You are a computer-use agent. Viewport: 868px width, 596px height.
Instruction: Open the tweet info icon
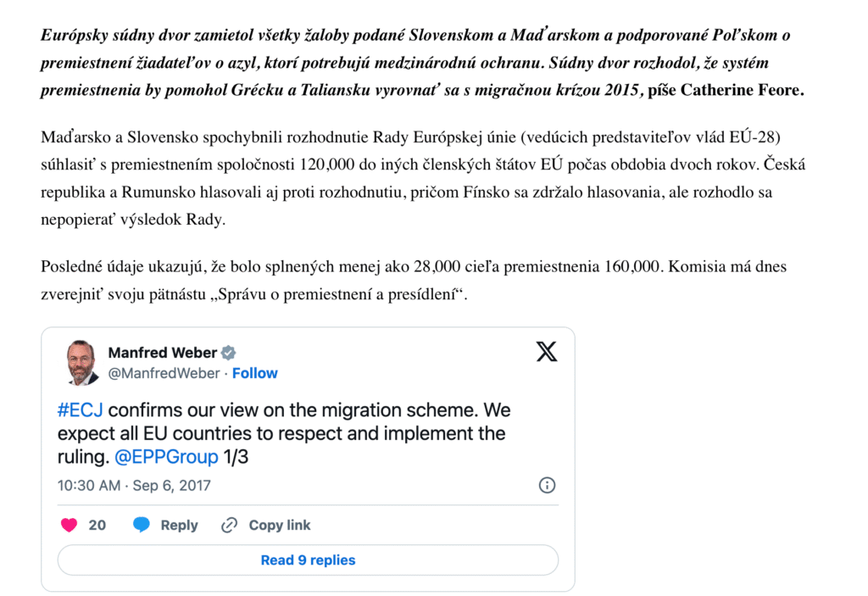tap(548, 485)
